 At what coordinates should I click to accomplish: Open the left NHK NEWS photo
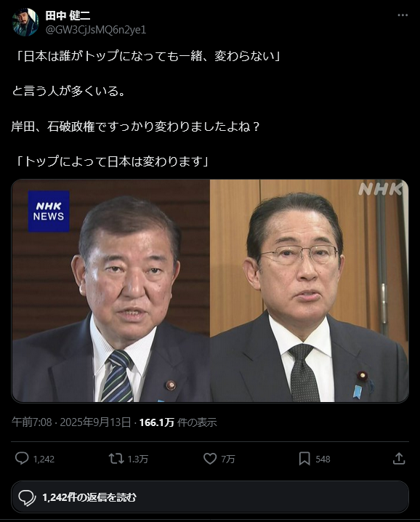[x=111, y=291]
